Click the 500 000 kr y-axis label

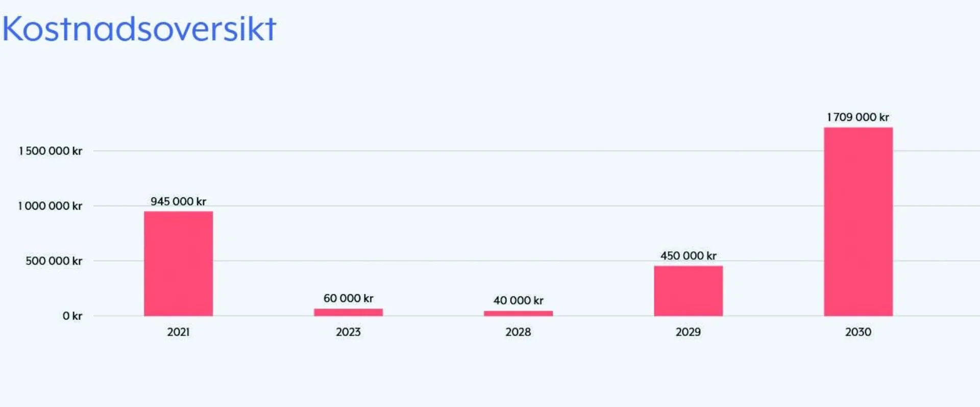[x=54, y=261]
